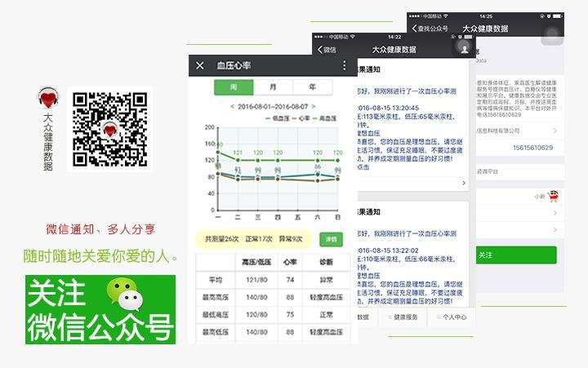Click timestamp 016-08-15 13:20:45

pyautogui.click(x=388, y=108)
